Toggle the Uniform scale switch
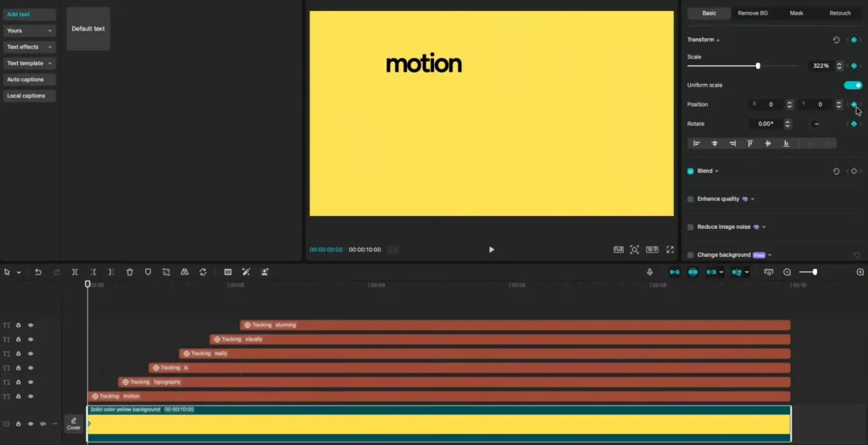The image size is (868, 445). tap(853, 86)
